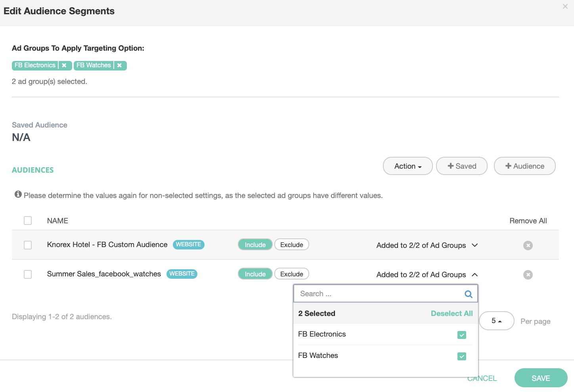Toggle the select-all audiences checkbox
This screenshot has width=574, height=392.
pos(28,221)
